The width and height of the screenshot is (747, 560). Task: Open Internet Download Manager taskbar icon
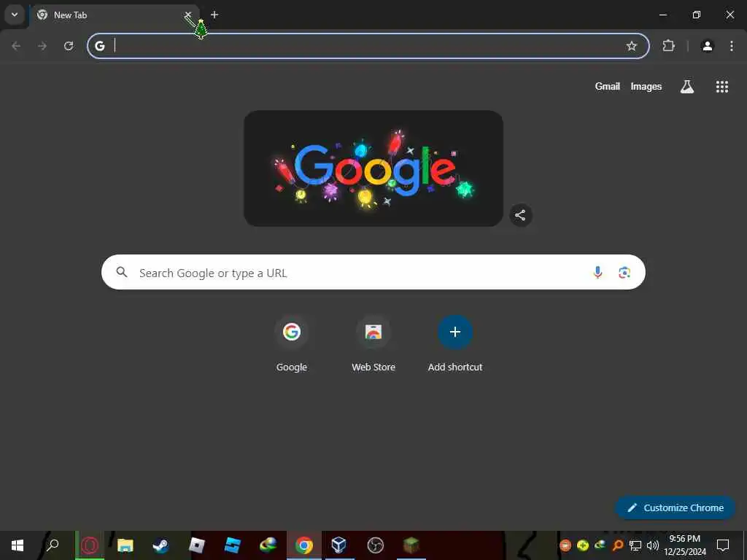(x=268, y=545)
